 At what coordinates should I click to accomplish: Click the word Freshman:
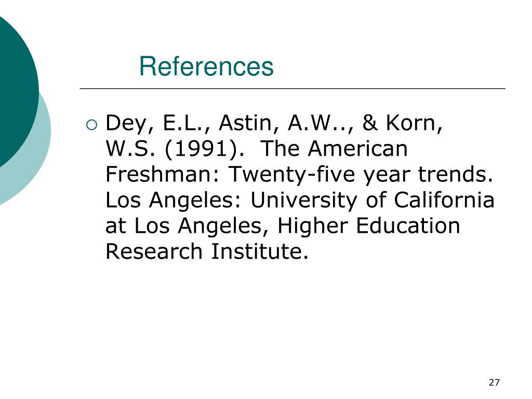163,175
